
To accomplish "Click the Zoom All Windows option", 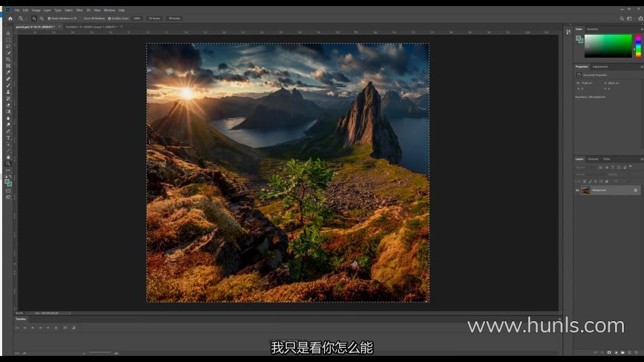I will point(94,19).
